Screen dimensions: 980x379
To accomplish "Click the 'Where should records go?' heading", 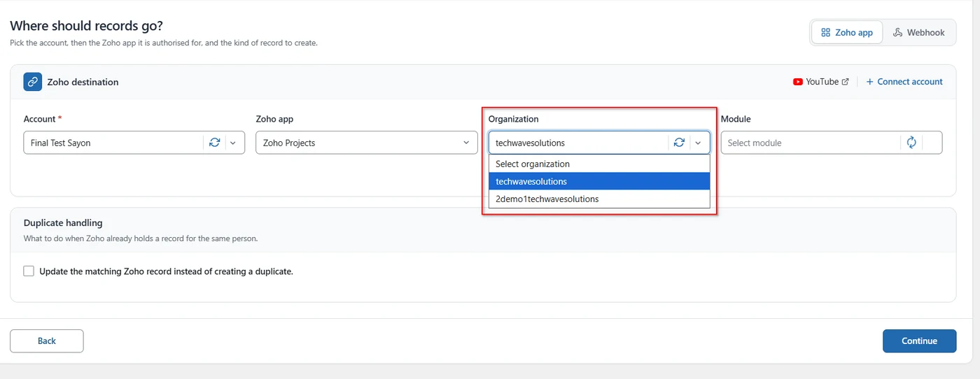I will [x=86, y=26].
